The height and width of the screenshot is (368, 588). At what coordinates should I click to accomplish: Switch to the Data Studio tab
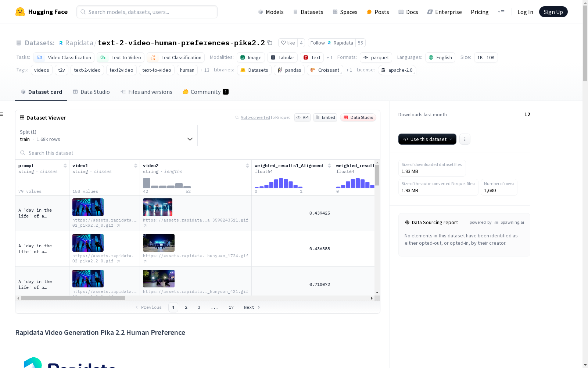click(x=91, y=92)
